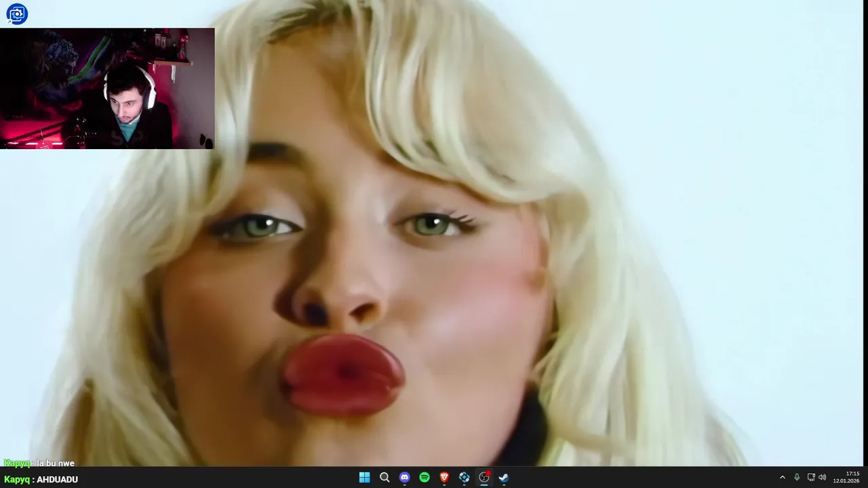Open Spotify from the taskbar
Screen dimensions: 868x488
[x=425, y=477]
